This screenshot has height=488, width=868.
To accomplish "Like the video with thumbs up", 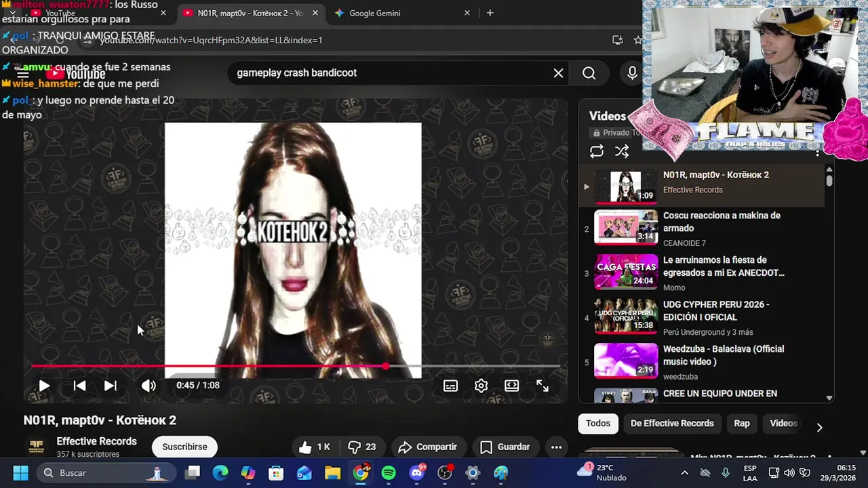I will (x=315, y=447).
